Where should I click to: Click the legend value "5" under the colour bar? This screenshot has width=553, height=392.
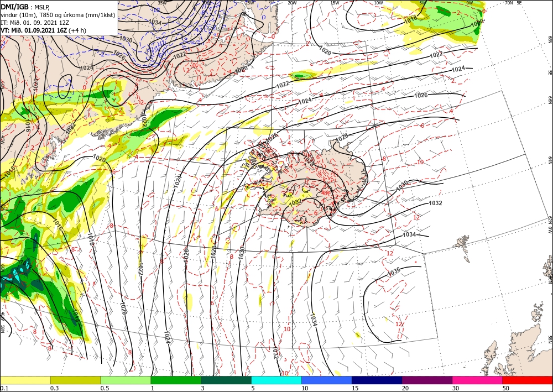253,388
